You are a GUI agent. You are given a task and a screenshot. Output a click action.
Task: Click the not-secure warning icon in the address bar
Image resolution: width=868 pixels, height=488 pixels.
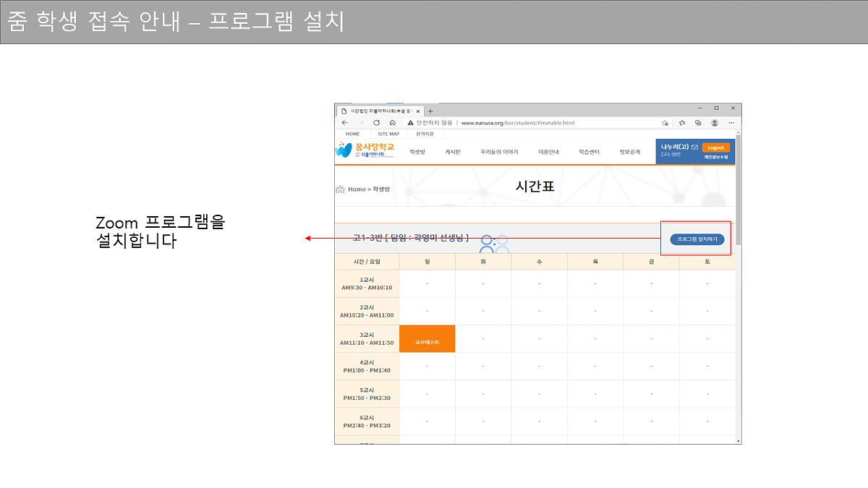[x=411, y=123]
